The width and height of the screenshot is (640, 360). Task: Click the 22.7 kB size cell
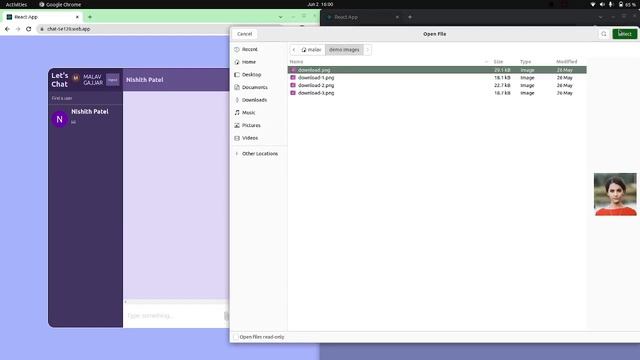coord(502,85)
